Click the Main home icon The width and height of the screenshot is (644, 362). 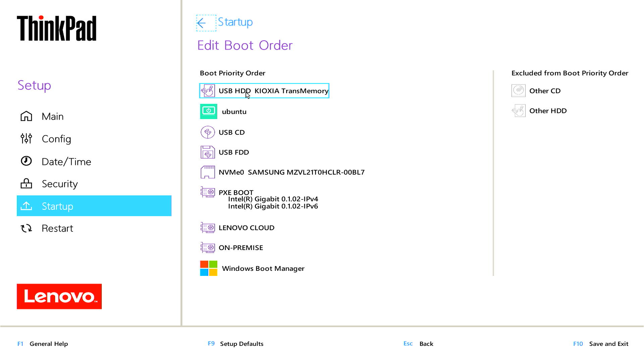coord(26,116)
